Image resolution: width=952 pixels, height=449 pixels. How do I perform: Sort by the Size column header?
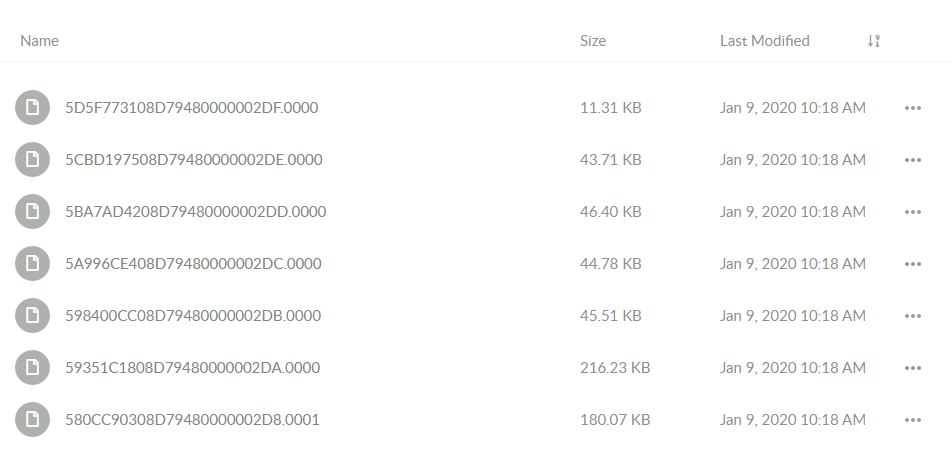coord(593,41)
